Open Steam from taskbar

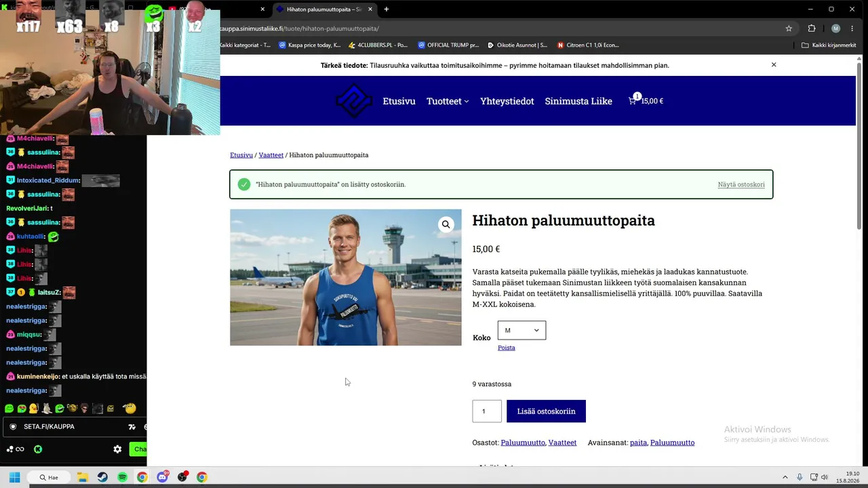pos(102,477)
